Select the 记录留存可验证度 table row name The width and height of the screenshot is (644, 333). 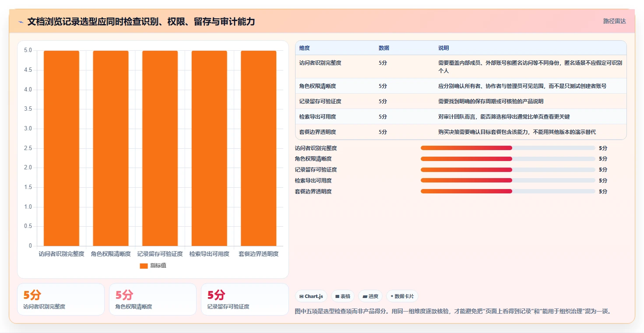tap(320, 102)
